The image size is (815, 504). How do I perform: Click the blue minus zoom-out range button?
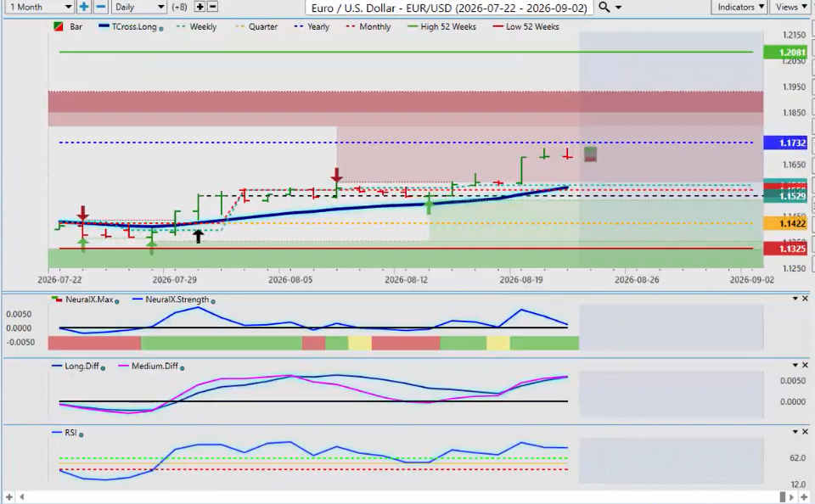(101, 7)
